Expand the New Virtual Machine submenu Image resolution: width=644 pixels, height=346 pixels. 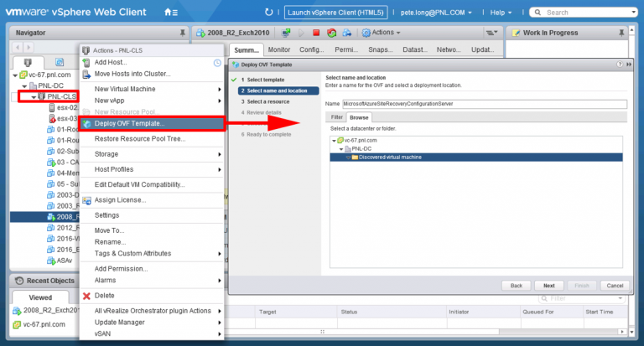tap(152, 89)
